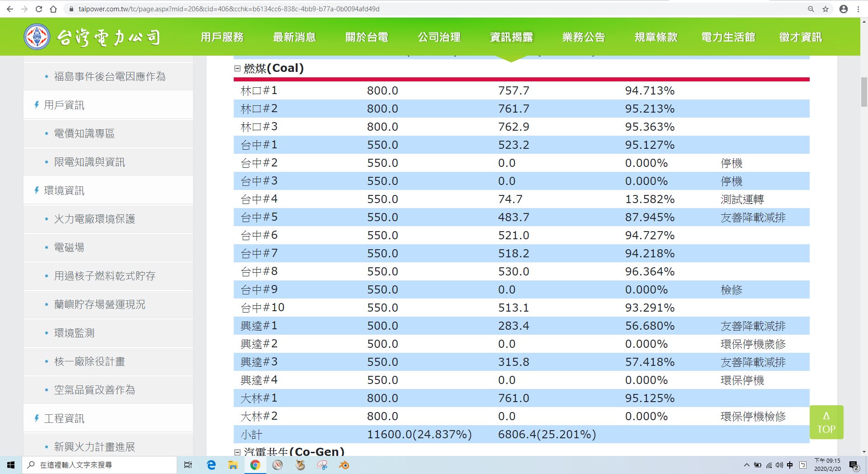Image resolution: width=868 pixels, height=474 pixels.
Task: Open Blender from the taskbar
Action: click(344, 465)
